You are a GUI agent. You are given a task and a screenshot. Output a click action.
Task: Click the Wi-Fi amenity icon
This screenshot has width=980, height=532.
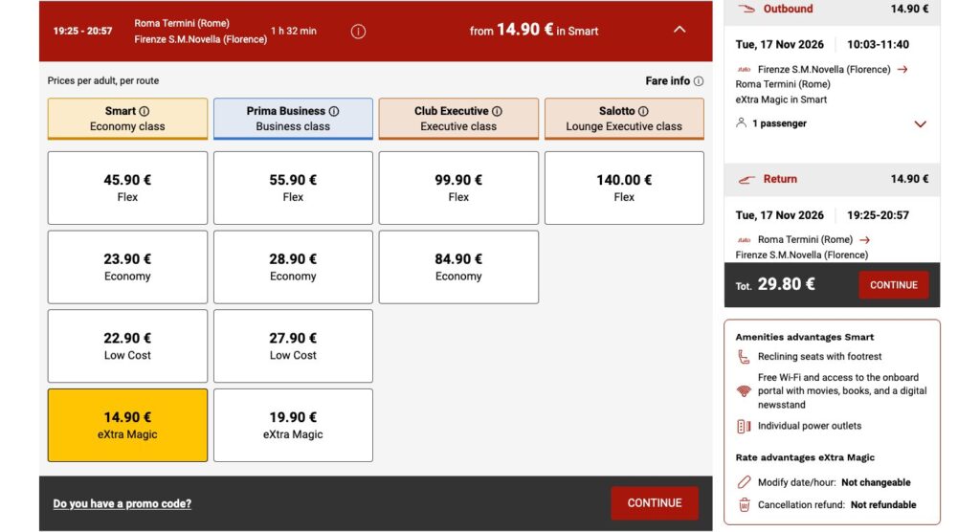743,391
